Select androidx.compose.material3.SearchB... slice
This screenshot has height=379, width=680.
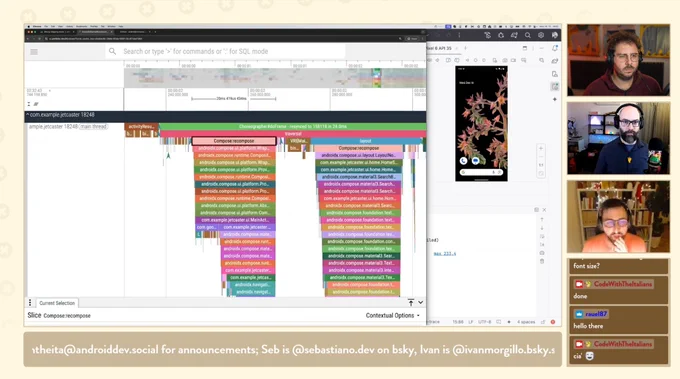pyautogui.click(x=359, y=177)
